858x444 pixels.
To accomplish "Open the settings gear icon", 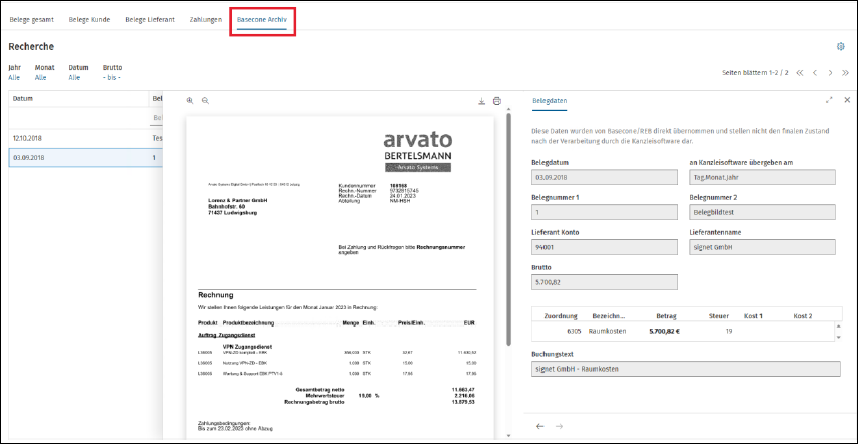I will [840, 47].
